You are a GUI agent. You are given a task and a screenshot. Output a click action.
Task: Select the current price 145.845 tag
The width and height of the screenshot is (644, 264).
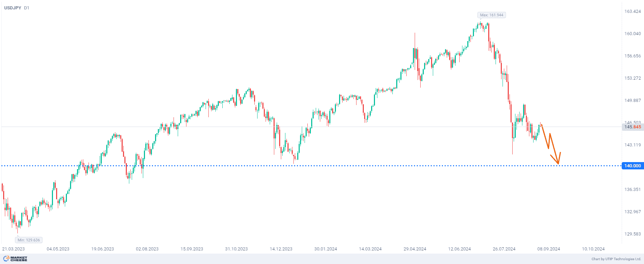click(x=632, y=127)
